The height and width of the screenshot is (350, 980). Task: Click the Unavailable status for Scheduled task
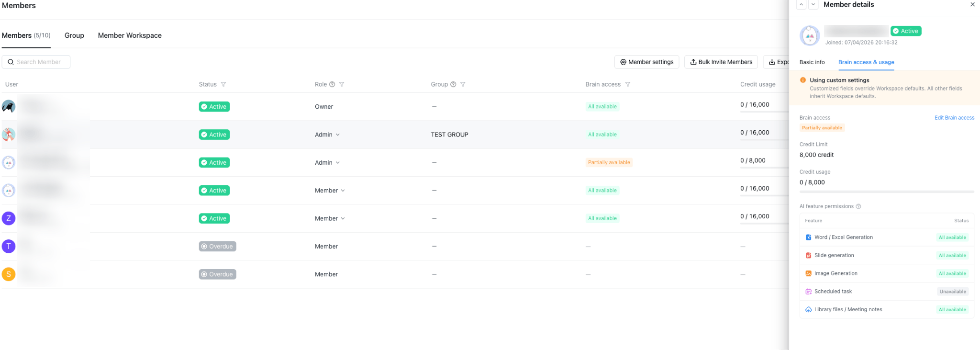tap(953, 292)
